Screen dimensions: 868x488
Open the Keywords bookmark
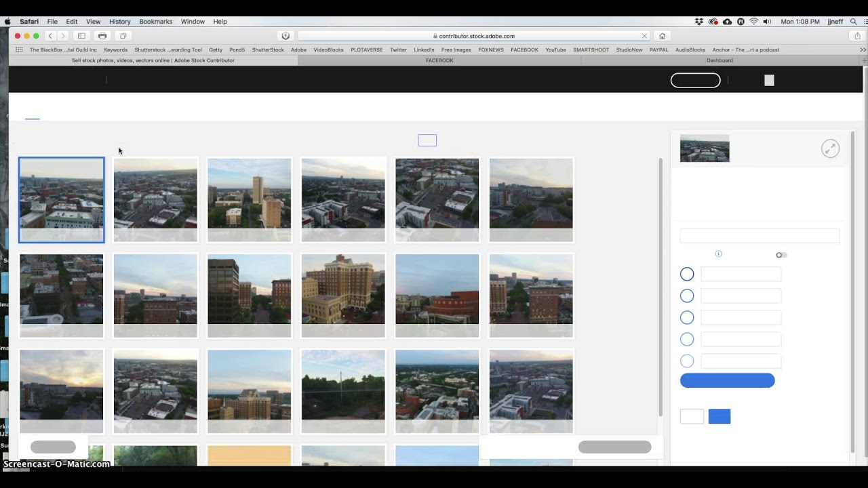[x=115, y=49]
